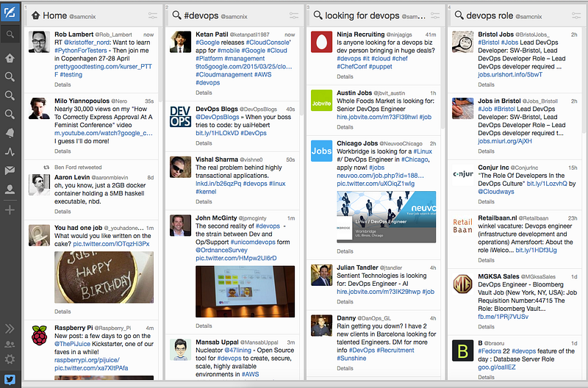
Task: Click the MG logo avatar for MGKSA Sales
Action: click(x=463, y=284)
